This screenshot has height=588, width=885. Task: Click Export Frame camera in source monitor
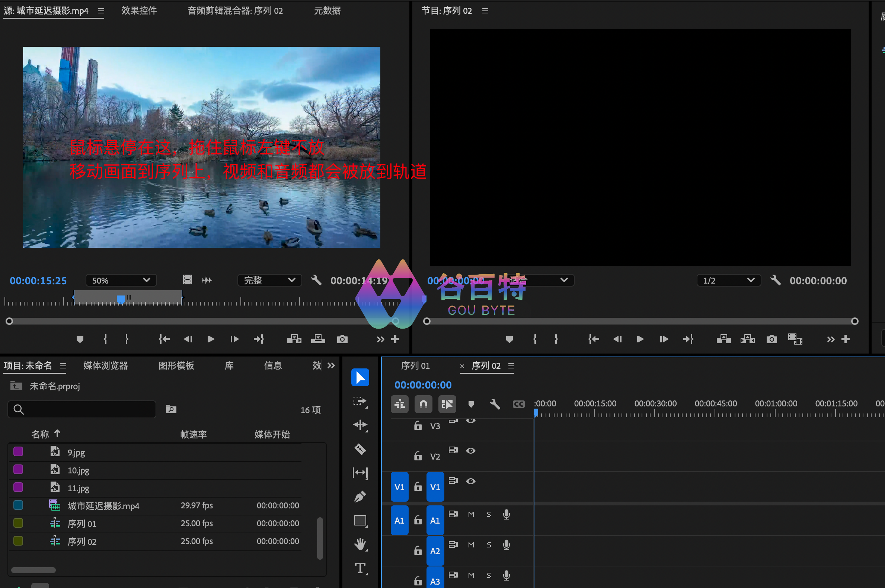pos(342,339)
